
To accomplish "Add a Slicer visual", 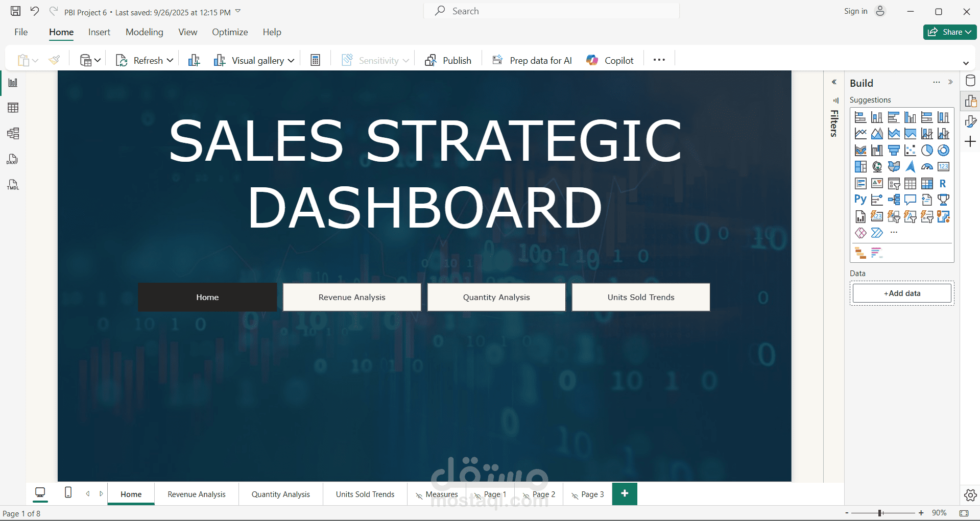I will click(894, 184).
